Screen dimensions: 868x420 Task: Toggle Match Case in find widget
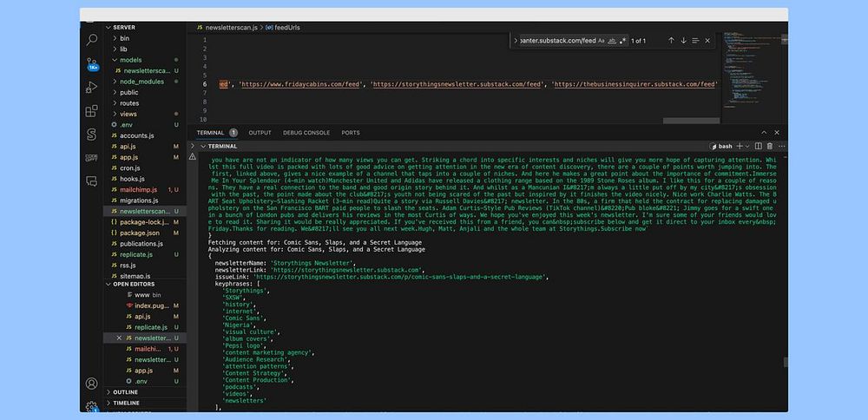(x=602, y=41)
